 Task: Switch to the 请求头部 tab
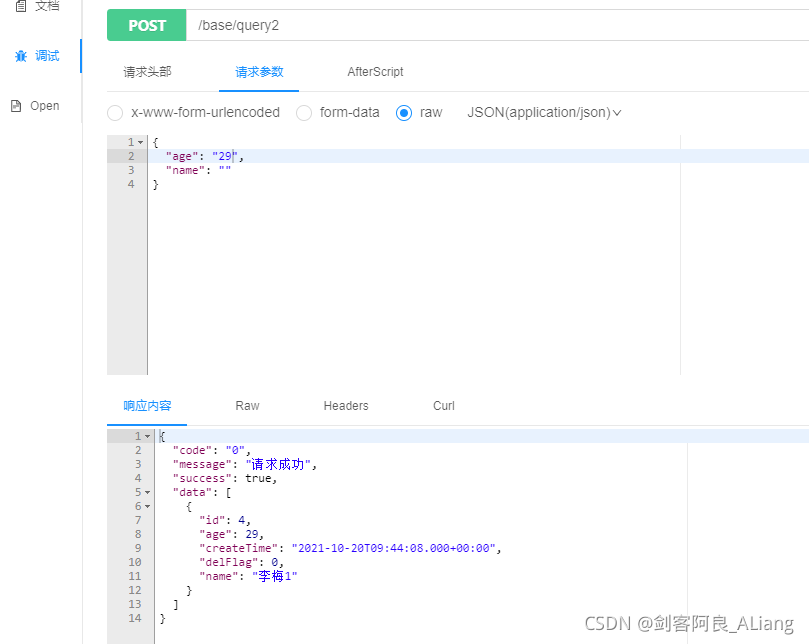[147, 72]
